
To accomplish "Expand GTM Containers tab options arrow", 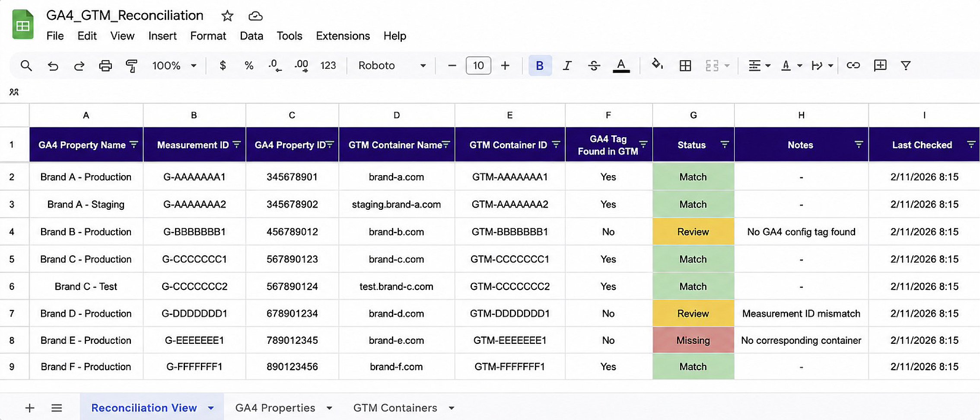I will tap(452, 408).
